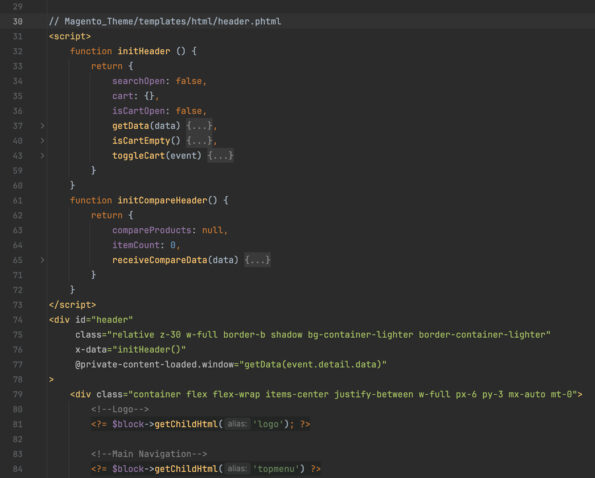Expand the toggleCart(event) fold arrow in gutter

[x=42, y=156]
